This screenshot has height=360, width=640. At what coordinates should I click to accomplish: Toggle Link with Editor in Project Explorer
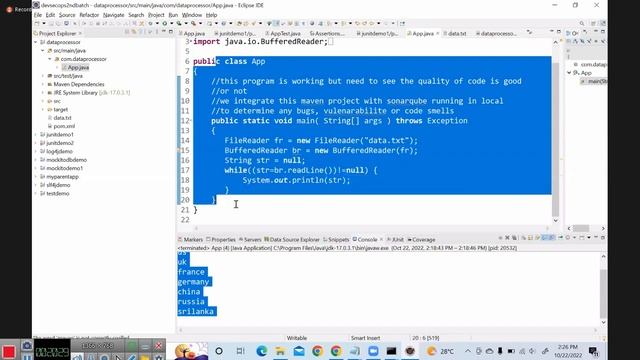point(134,32)
